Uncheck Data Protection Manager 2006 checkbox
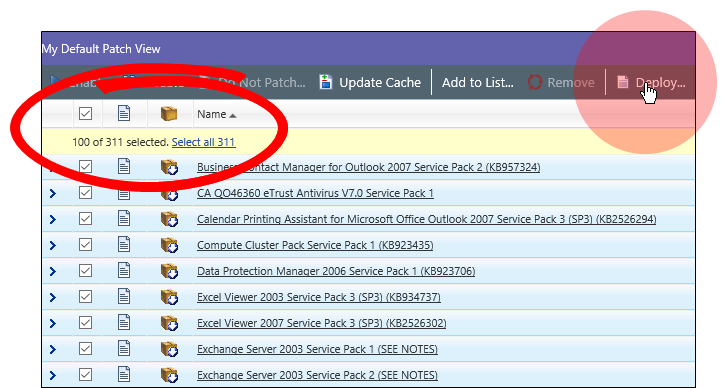The width and height of the screenshot is (727, 388). coord(85,270)
